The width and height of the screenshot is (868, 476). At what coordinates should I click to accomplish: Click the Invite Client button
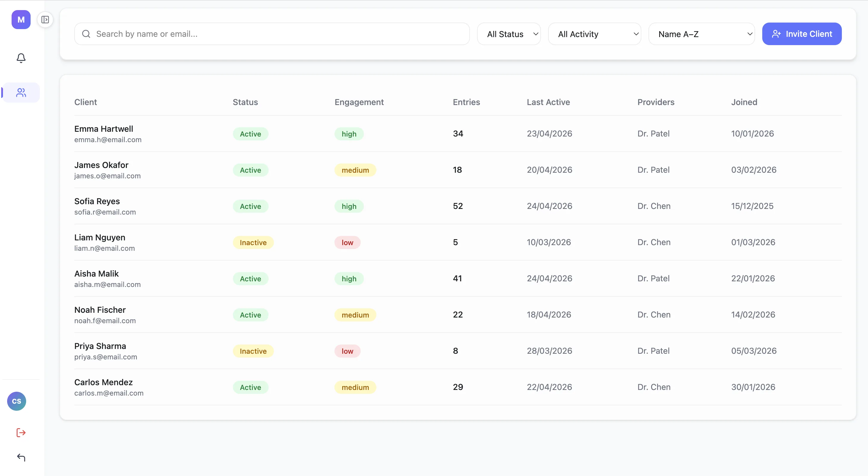(x=802, y=34)
